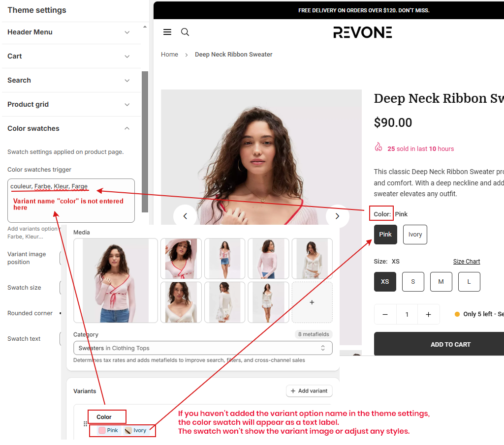This screenshot has width=504, height=445.
Task: Show previous product image arrow
Action: (x=185, y=216)
